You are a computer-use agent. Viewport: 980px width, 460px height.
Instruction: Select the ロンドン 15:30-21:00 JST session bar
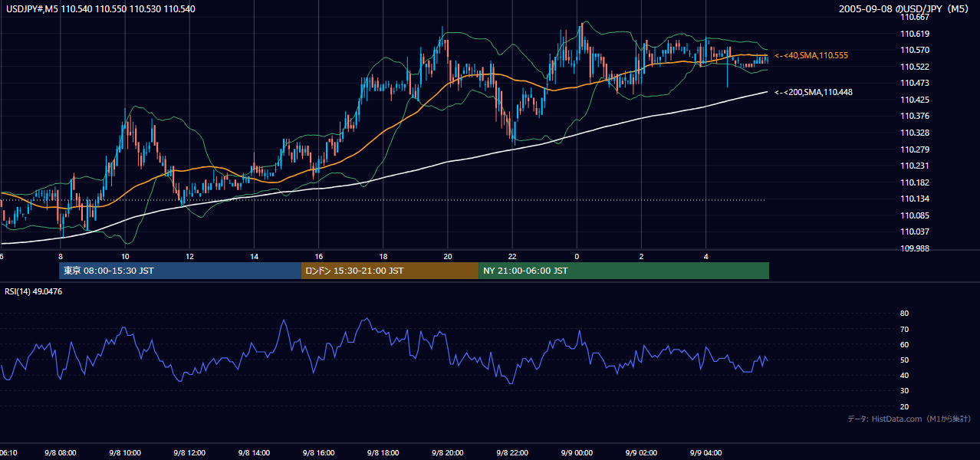pyautogui.click(x=390, y=271)
